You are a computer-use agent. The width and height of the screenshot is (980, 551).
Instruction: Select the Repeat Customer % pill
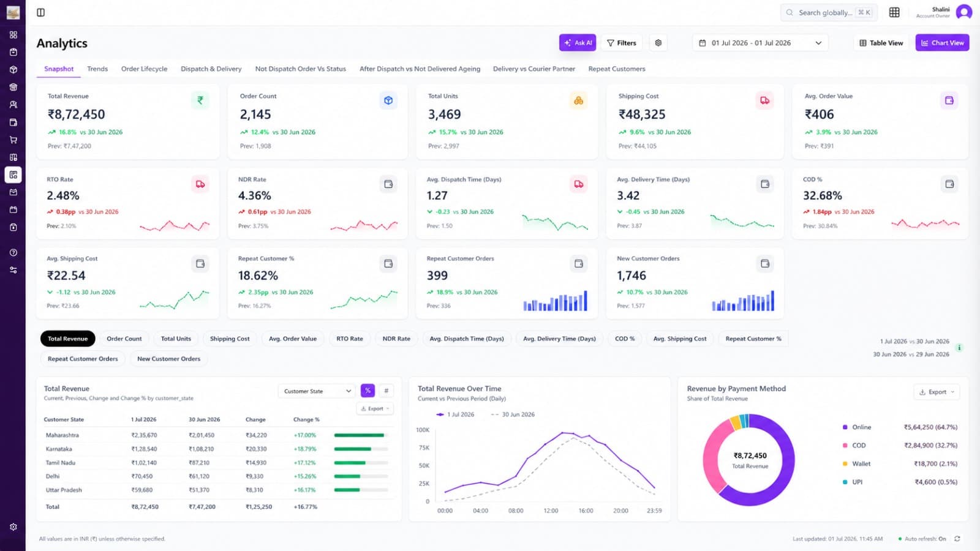click(x=753, y=339)
